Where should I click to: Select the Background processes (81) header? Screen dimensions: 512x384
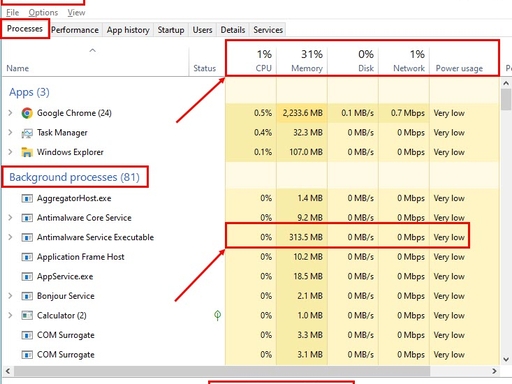[x=74, y=177]
